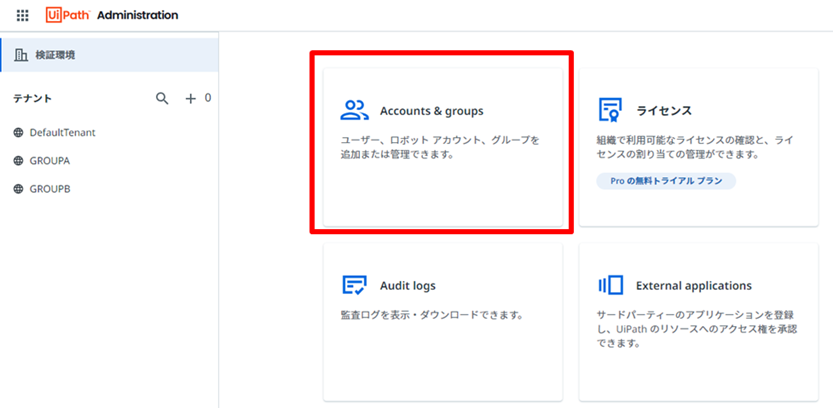Image resolution: width=833 pixels, height=408 pixels.
Task: Click the Pro の無料トライアル プラン badge
Action: pyautogui.click(x=666, y=181)
